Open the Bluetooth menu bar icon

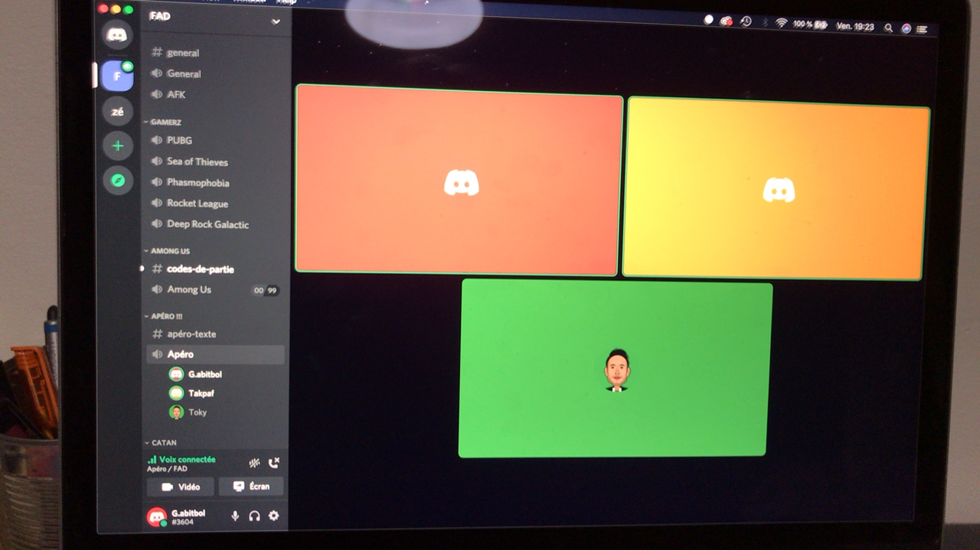click(764, 23)
